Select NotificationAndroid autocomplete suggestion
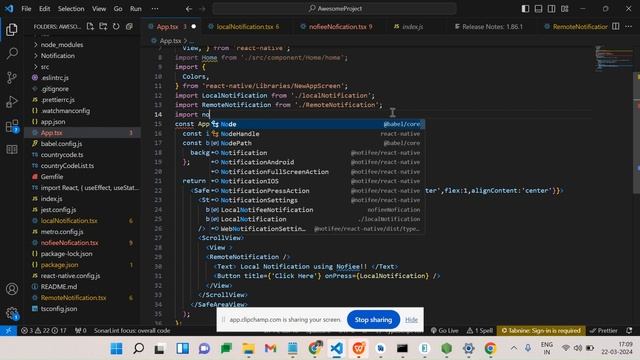Screen dimensions: 640x360 (317, 162)
